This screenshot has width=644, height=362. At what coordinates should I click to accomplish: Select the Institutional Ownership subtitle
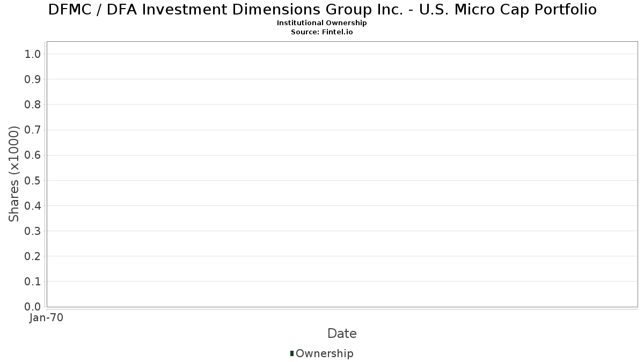point(322,23)
